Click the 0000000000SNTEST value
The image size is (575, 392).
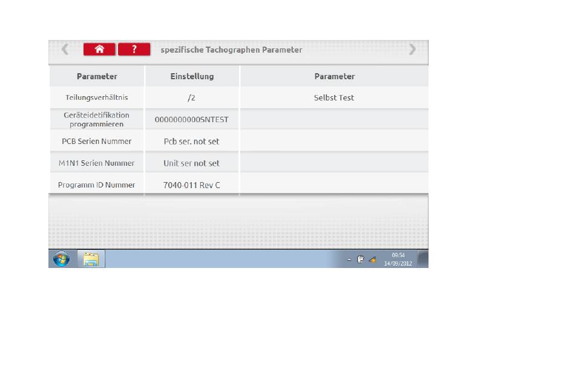191,119
